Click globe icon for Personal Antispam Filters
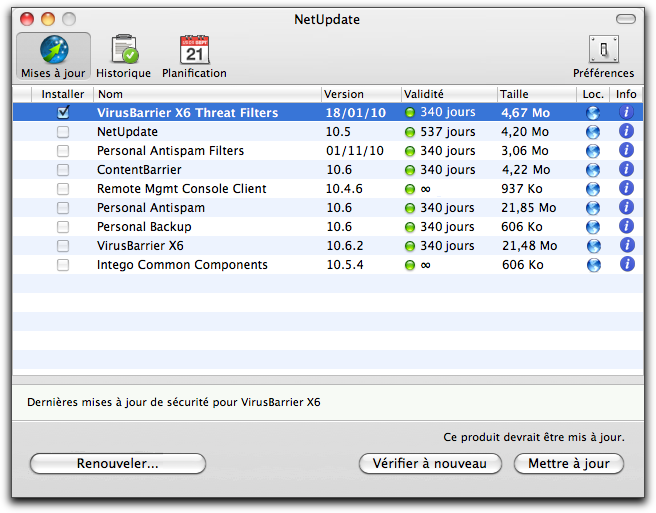656x513 pixels. click(x=593, y=151)
